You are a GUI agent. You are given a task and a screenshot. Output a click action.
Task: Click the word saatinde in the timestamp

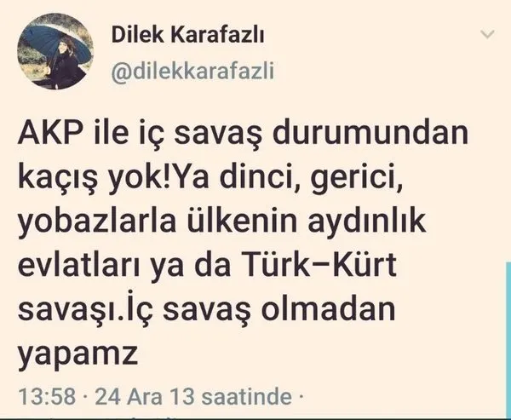[246, 396]
